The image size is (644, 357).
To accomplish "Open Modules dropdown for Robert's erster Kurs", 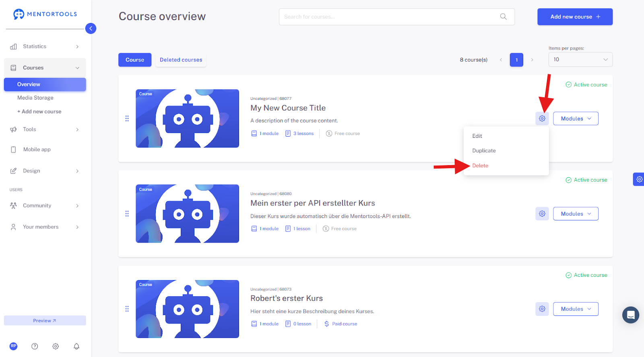I will (576, 309).
